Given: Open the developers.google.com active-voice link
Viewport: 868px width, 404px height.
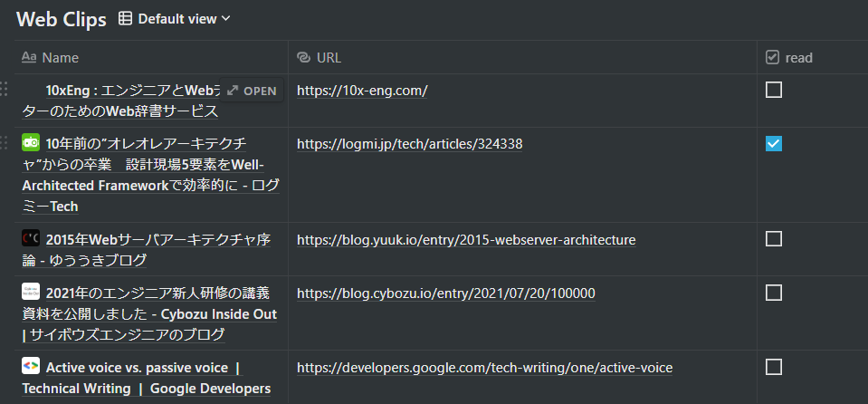Looking at the screenshot, I should point(484,368).
